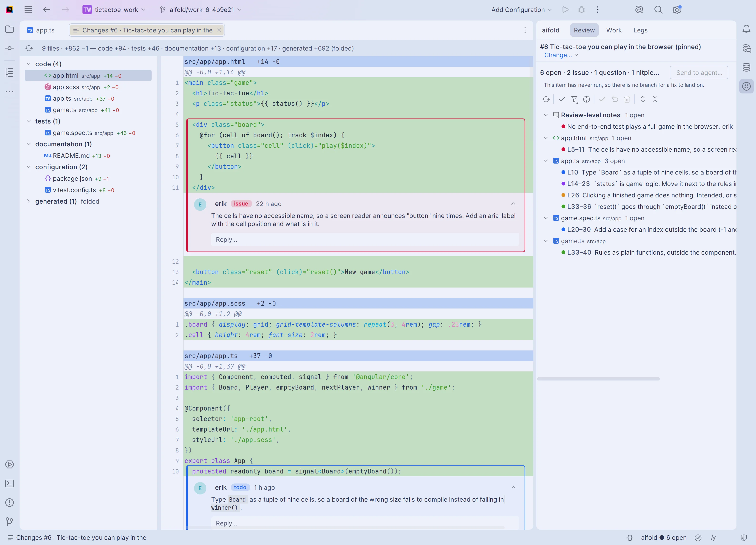
Task: Open editor tab options kebab menu
Action: (525, 30)
